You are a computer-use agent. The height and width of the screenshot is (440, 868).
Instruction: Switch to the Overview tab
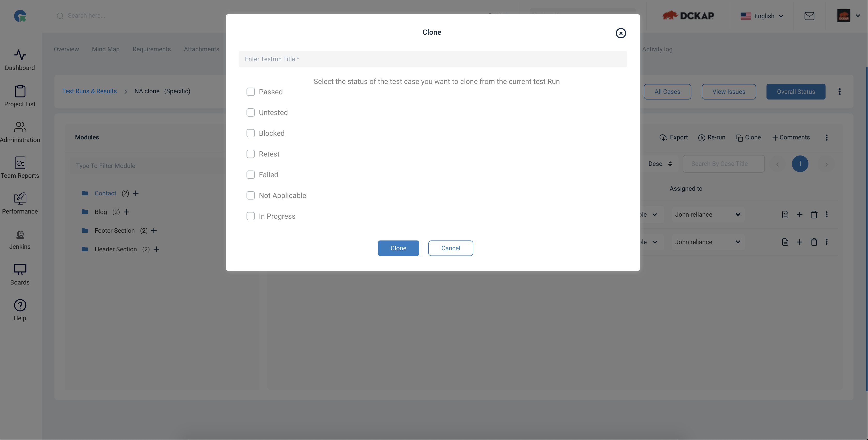click(x=66, y=49)
